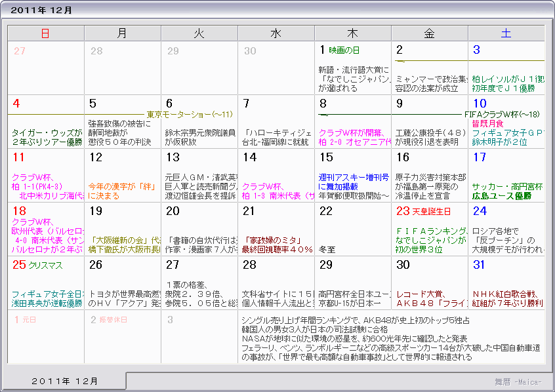
Task: Select December 11 date number
Action: pos(18,157)
